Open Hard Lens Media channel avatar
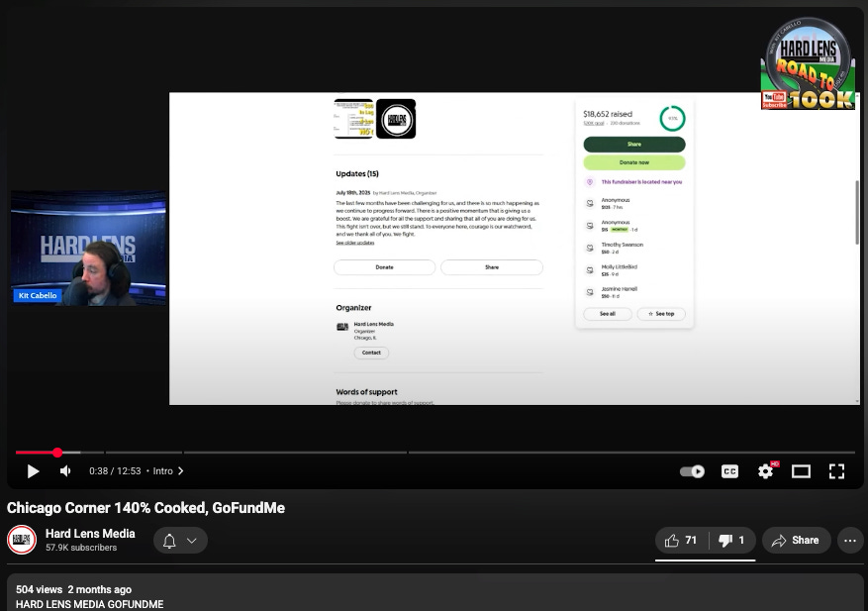Screen dimensions: 868x611 click(x=22, y=540)
